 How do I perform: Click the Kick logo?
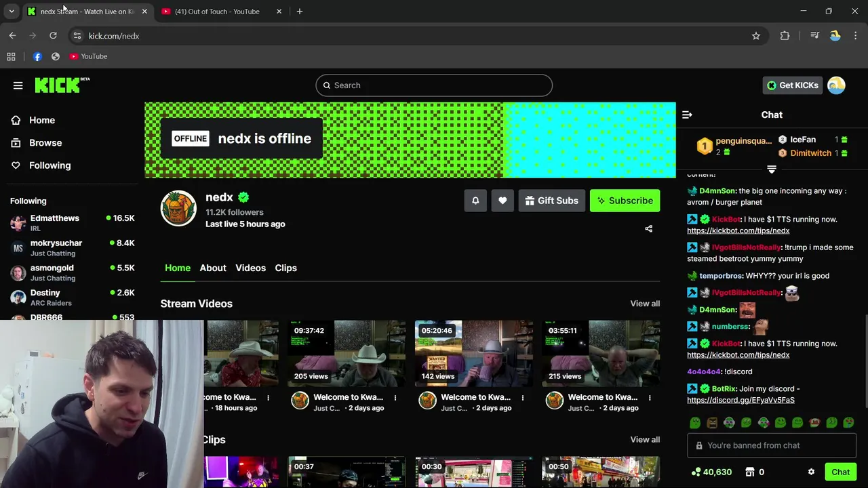click(62, 85)
